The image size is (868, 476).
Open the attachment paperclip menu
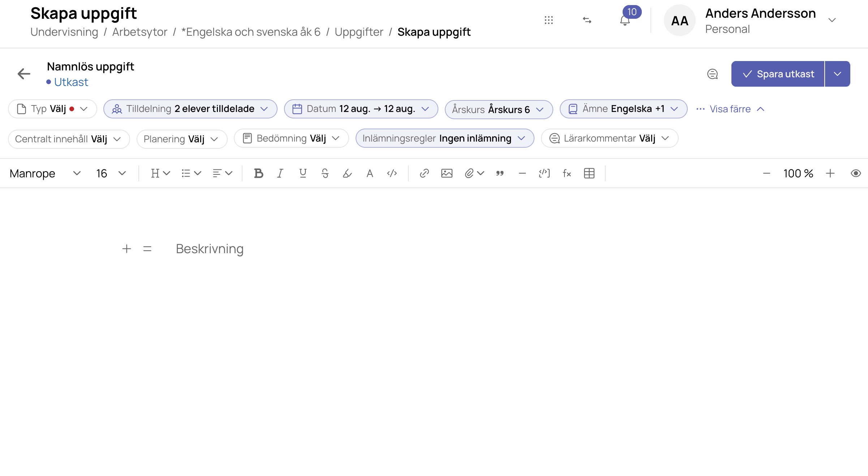474,174
